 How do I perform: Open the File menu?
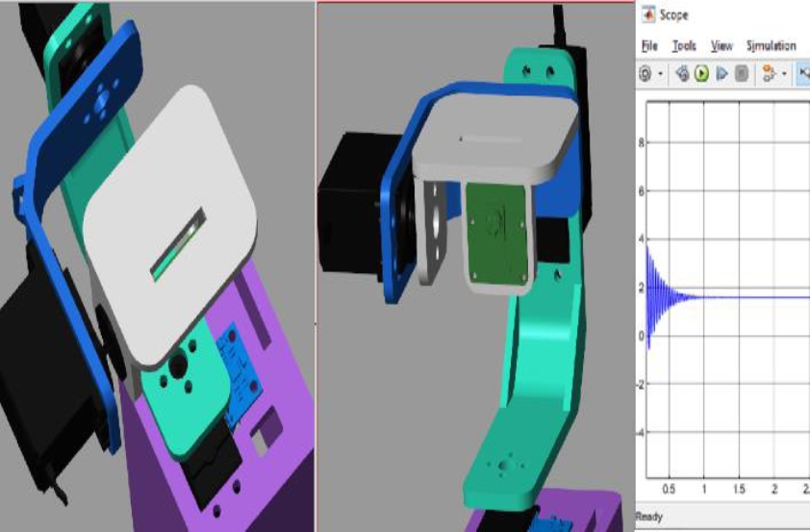click(x=649, y=45)
